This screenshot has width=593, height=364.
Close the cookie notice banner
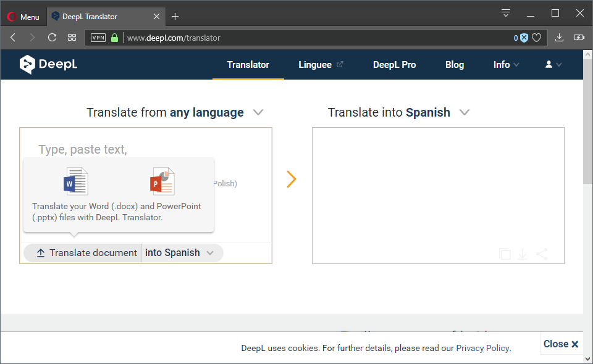pyautogui.click(x=561, y=344)
